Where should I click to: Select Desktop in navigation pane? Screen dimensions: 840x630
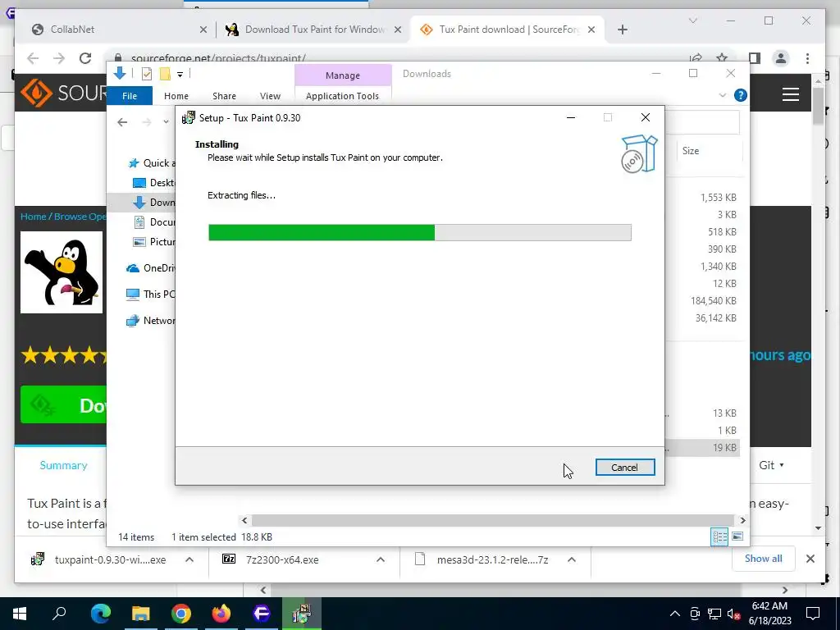153,183
